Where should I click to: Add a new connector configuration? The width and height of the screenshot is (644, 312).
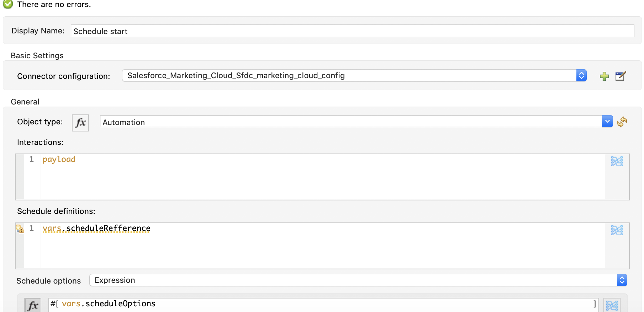click(604, 76)
